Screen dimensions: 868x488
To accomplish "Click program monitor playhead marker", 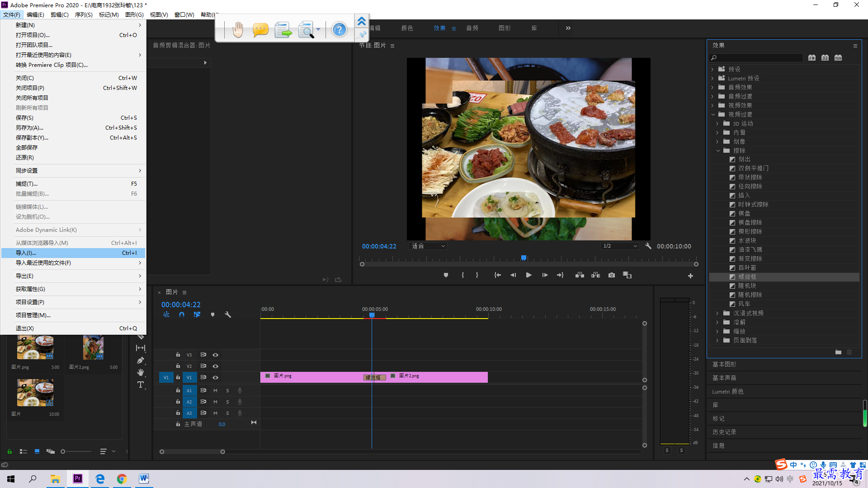I will pyautogui.click(x=524, y=258).
